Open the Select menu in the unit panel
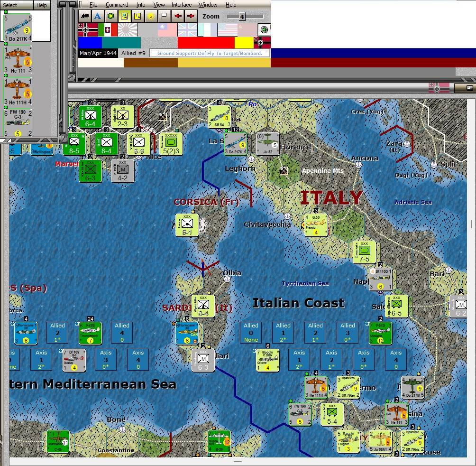Viewport: 476px width, 466px height. point(10,5)
